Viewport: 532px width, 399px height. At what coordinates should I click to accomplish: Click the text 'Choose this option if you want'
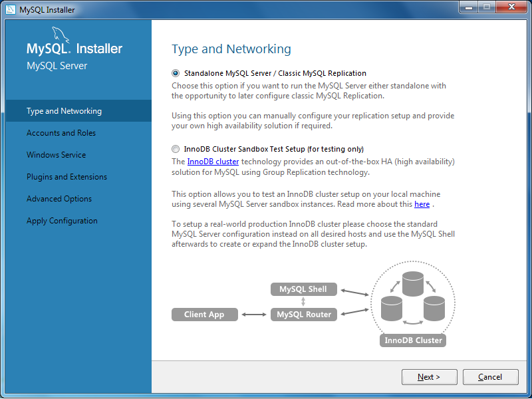pos(225,86)
